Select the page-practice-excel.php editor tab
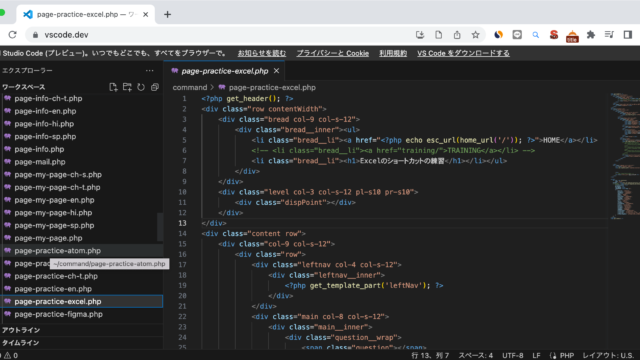This screenshot has height=360, width=640. click(x=224, y=71)
